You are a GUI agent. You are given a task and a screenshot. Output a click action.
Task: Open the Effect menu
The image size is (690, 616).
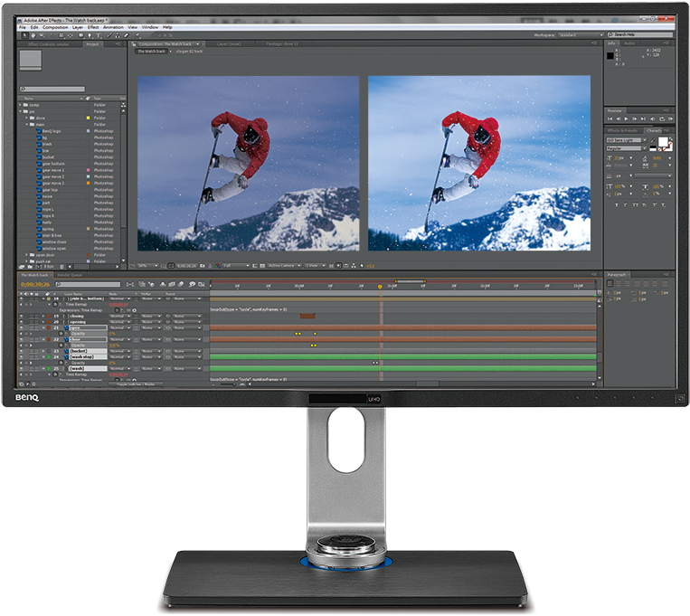pyautogui.click(x=93, y=27)
